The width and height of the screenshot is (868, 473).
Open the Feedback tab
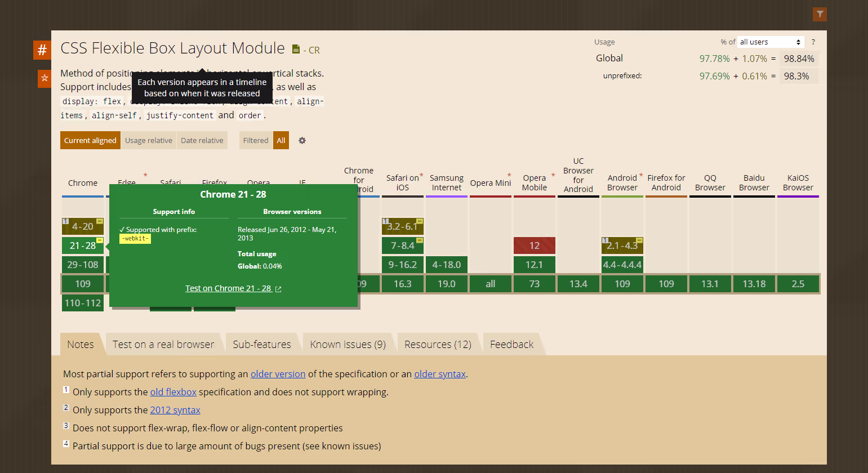click(x=511, y=344)
